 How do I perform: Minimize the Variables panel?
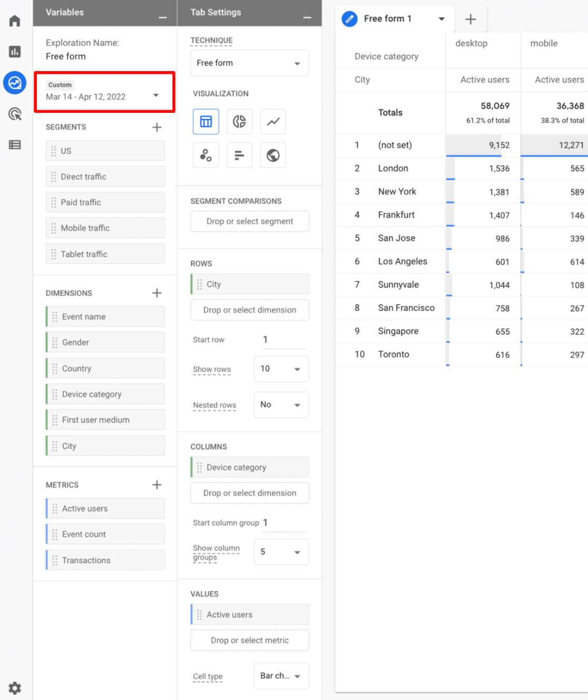pyautogui.click(x=163, y=17)
